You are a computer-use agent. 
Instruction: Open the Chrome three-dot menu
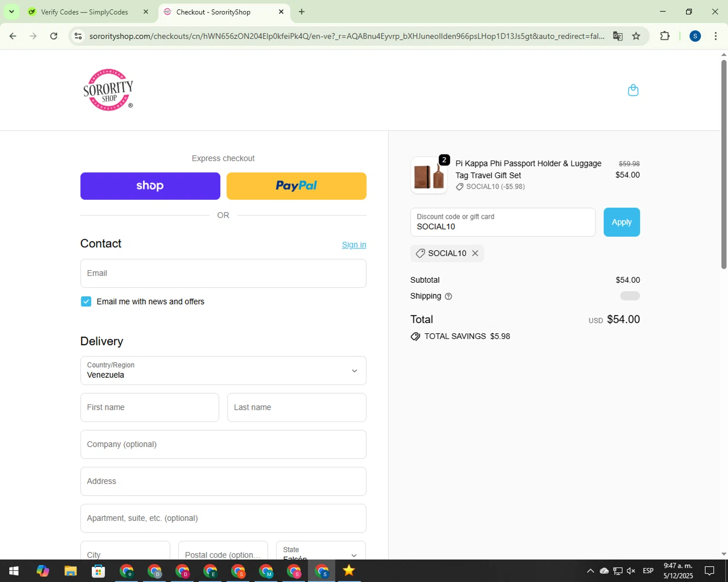click(x=715, y=36)
